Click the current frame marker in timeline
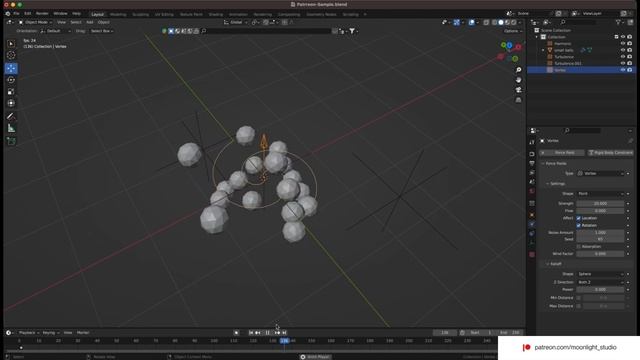This screenshot has height=360, width=640. tap(284, 340)
